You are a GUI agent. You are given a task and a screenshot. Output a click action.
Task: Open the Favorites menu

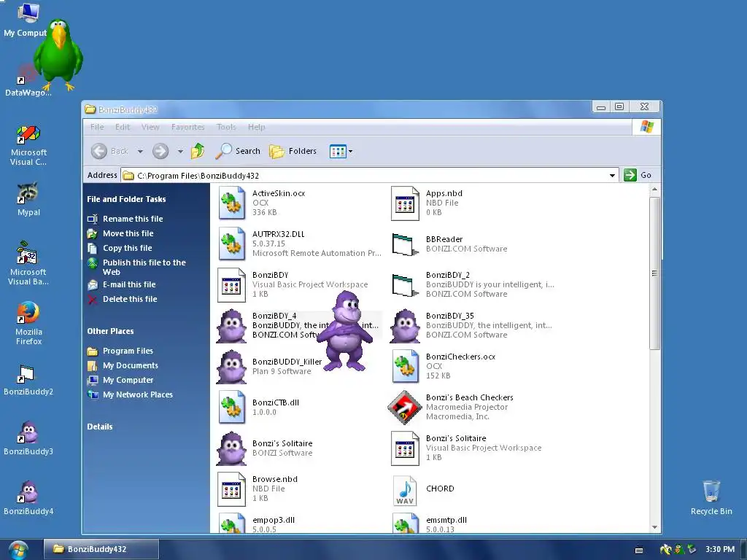187,127
